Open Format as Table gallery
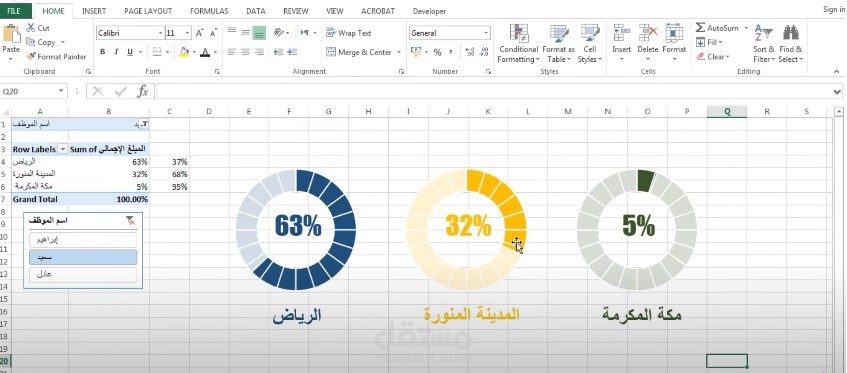The width and height of the screenshot is (847, 373). tap(559, 44)
